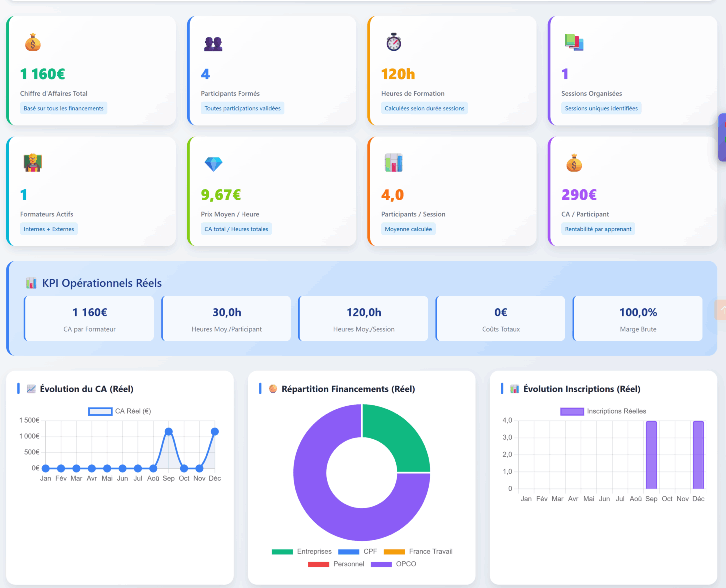The width and height of the screenshot is (726, 588).
Task: Click the stopwatch icon above Heures de Formation
Action: [x=394, y=42]
